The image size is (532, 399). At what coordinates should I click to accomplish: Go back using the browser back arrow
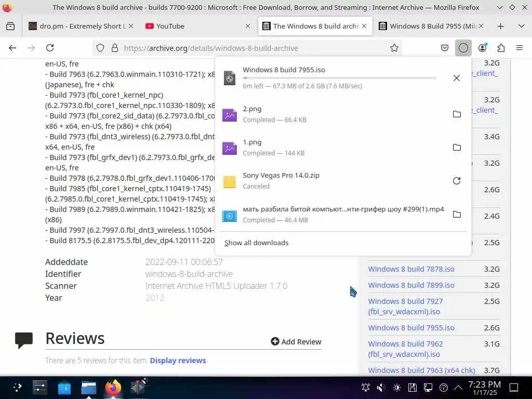(x=12, y=48)
